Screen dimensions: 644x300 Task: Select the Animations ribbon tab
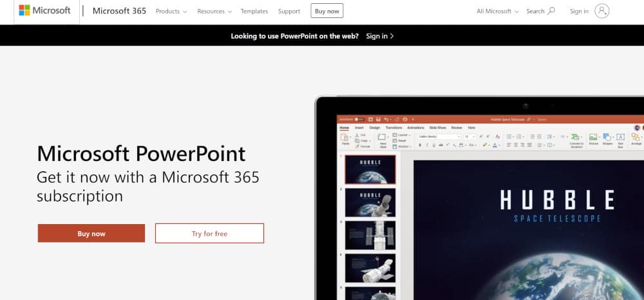415,127
